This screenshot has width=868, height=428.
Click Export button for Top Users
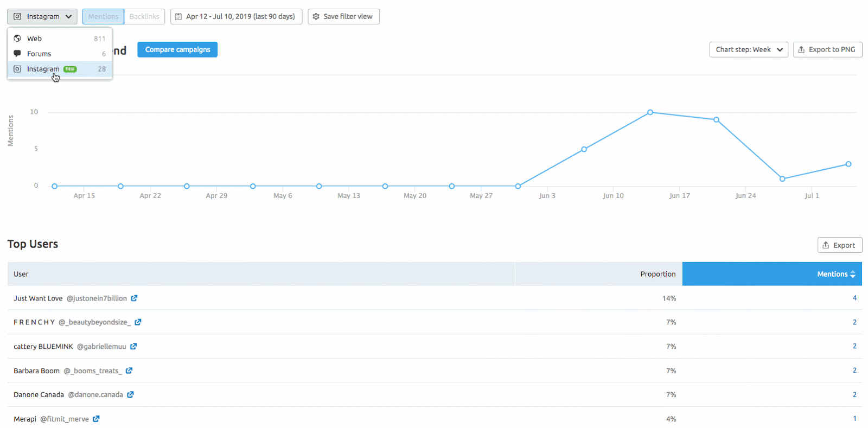(840, 245)
